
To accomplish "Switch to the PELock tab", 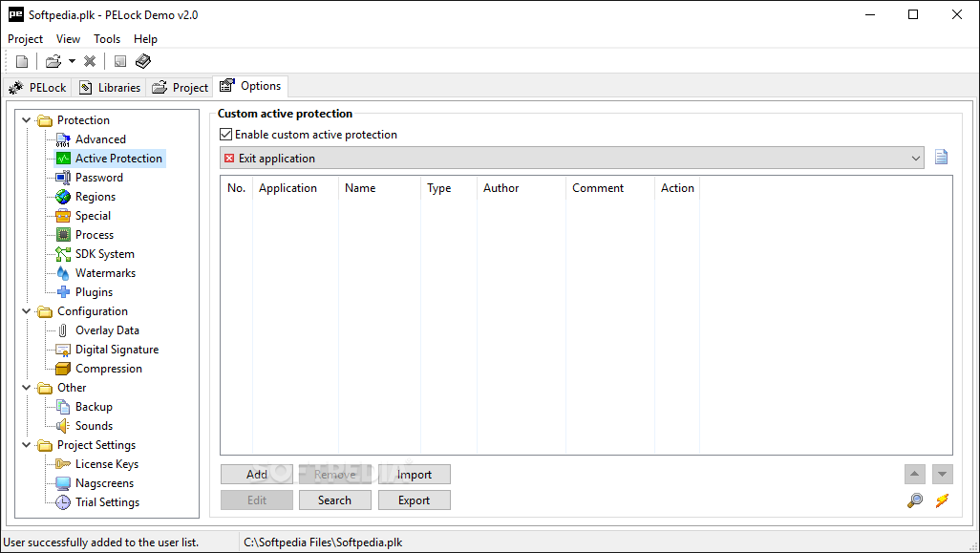I will (x=37, y=88).
